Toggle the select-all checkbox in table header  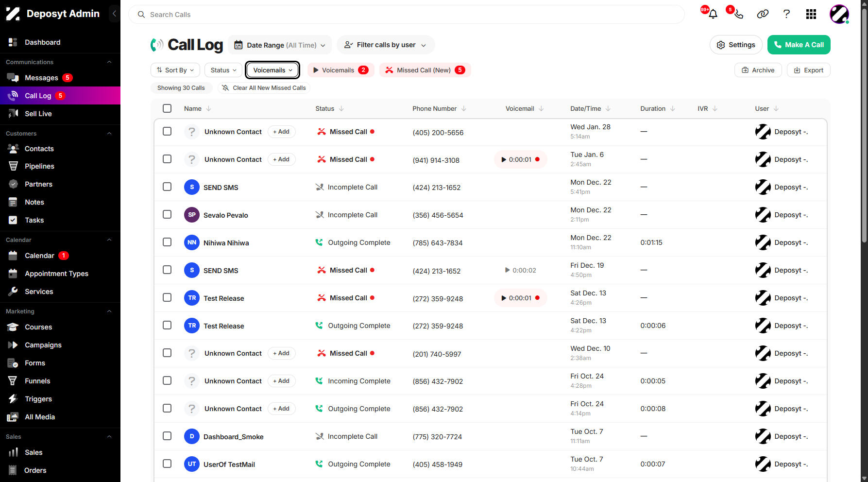pyautogui.click(x=167, y=108)
